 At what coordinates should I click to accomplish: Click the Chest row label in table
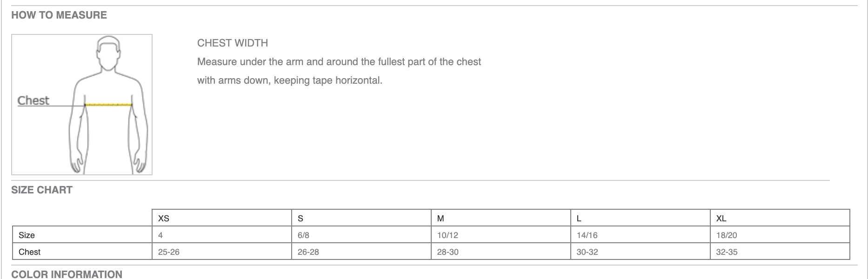point(29,252)
